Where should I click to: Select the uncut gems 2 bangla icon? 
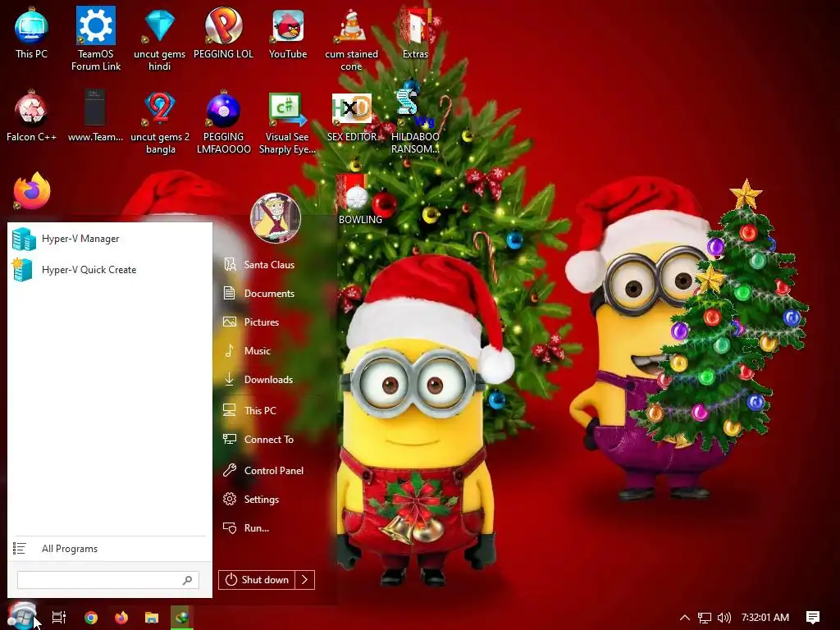pyautogui.click(x=160, y=122)
